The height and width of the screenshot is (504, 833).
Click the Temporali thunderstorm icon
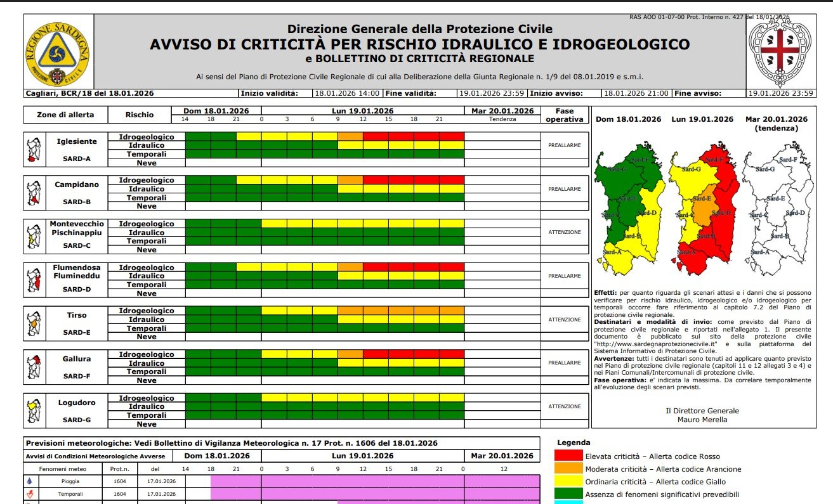[29, 493]
